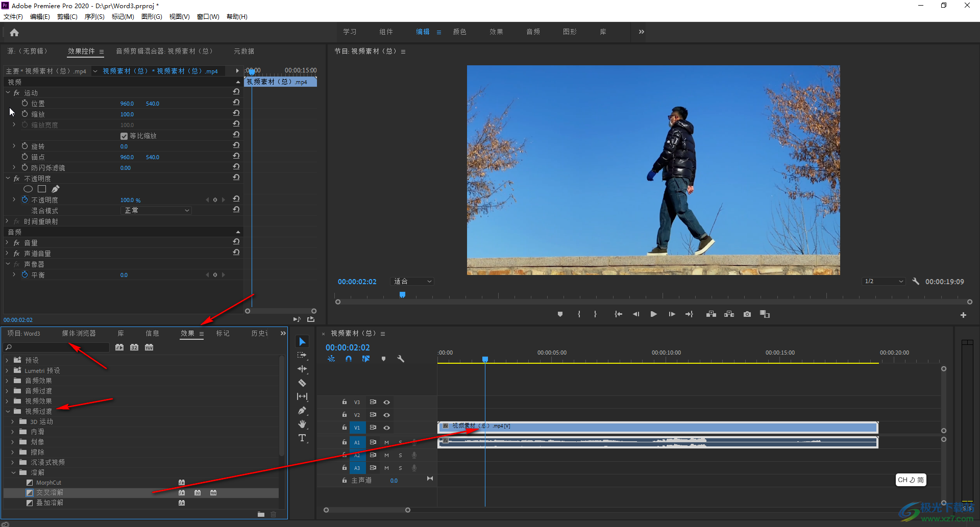Switch to the 颜色 workspace tab
The image size is (980, 527).
tap(459, 32)
